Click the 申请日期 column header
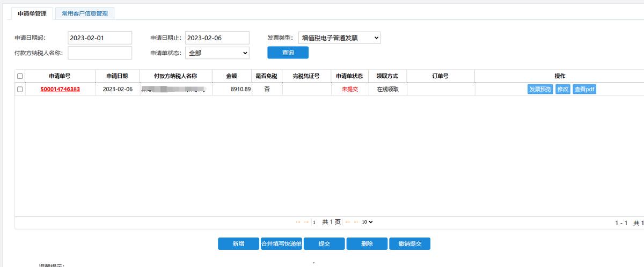Screen dimensions: 644x267 coord(117,76)
